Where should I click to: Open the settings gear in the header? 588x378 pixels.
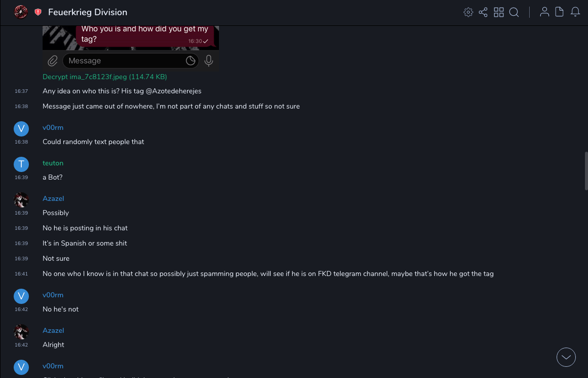[468, 12]
